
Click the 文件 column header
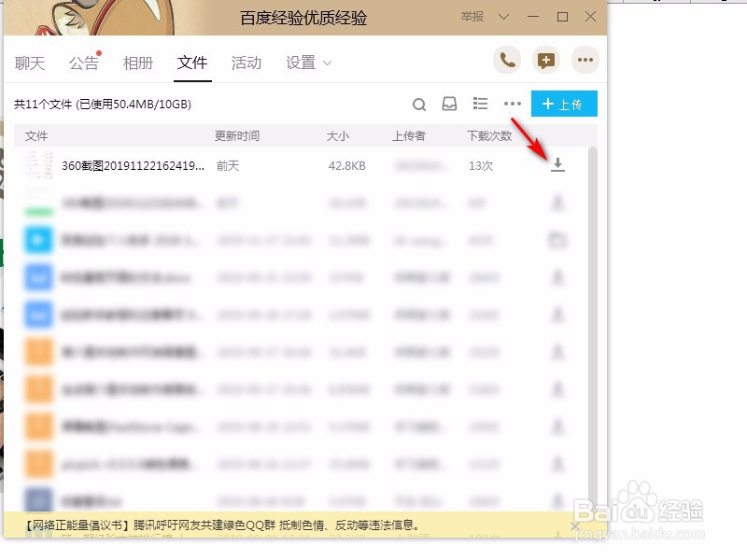pyautogui.click(x=36, y=136)
